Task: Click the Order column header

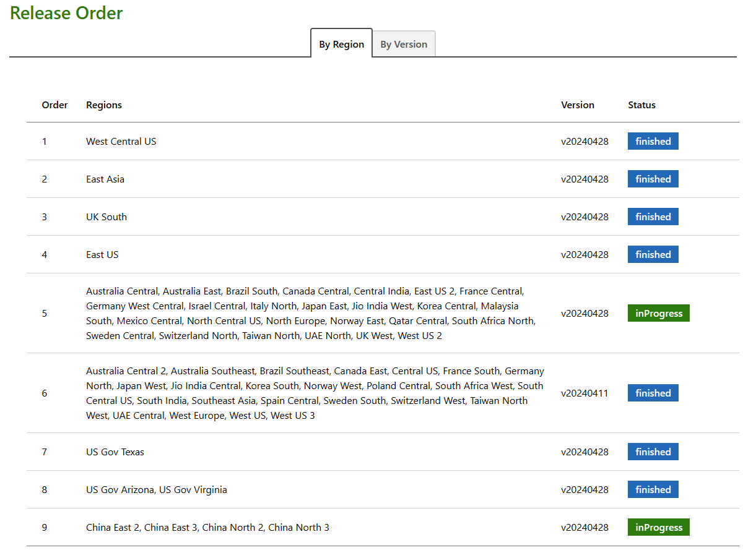Action: pyautogui.click(x=54, y=105)
